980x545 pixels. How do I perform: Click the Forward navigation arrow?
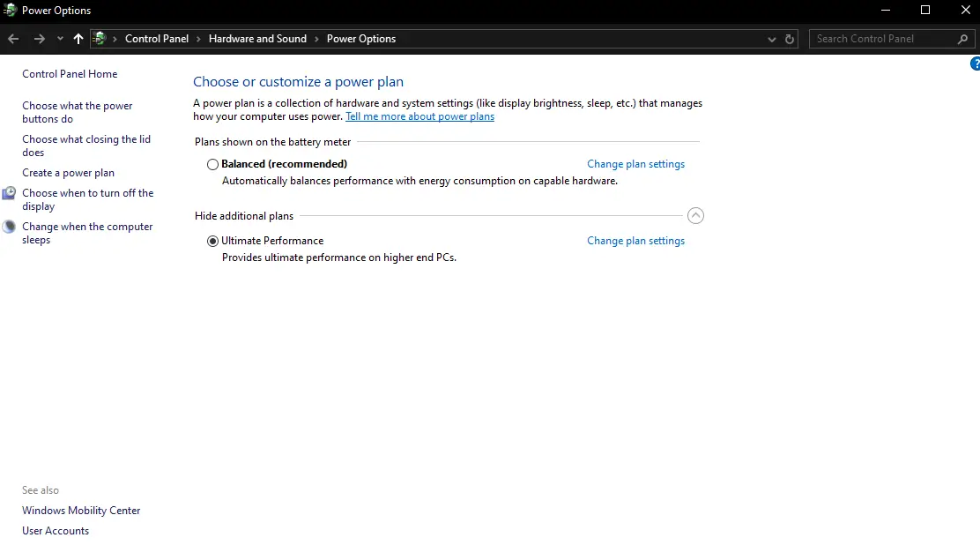39,39
